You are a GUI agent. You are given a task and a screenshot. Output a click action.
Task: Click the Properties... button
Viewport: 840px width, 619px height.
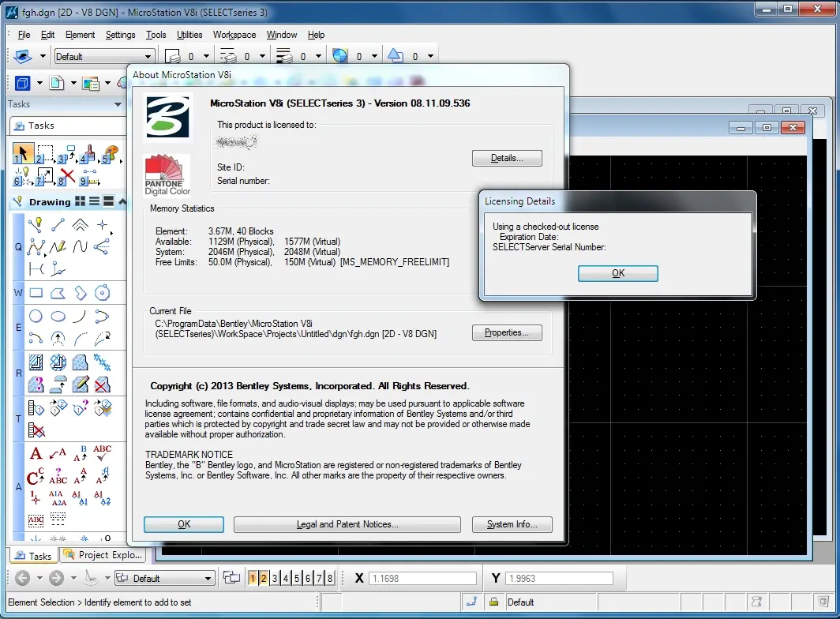point(507,333)
